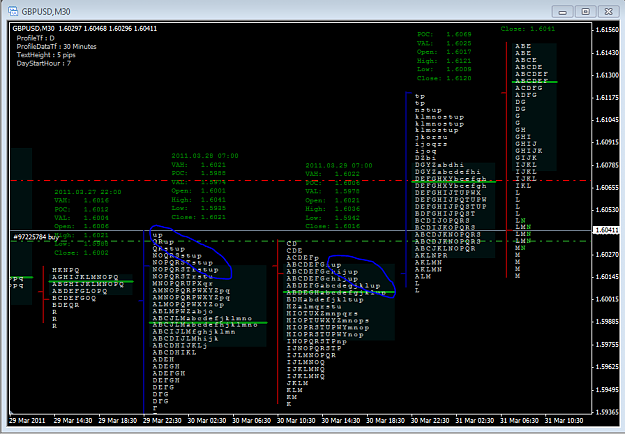
Task: Click the 'VAL: 1.6004' value
Action: click(82, 218)
